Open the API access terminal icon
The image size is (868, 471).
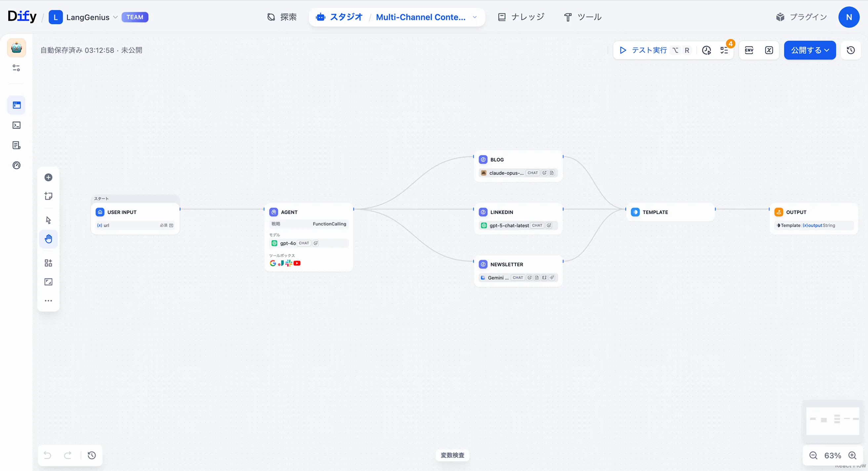point(17,125)
